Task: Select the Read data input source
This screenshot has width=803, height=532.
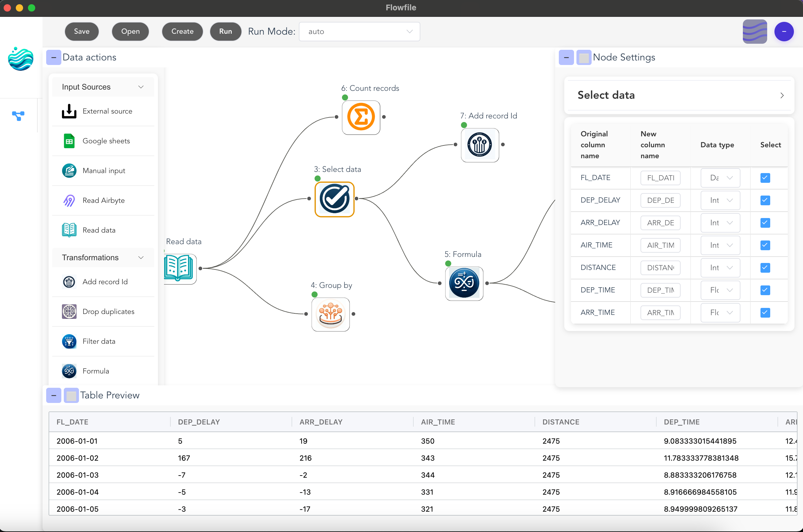Action: (99, 230)
